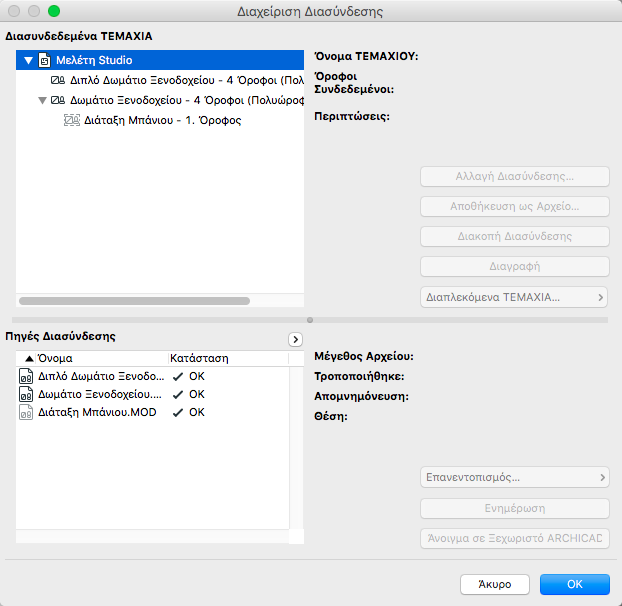Open the Επανεντοπισμός... dropdown
This screenshot has height=606, width=622.
coord(514,477)
